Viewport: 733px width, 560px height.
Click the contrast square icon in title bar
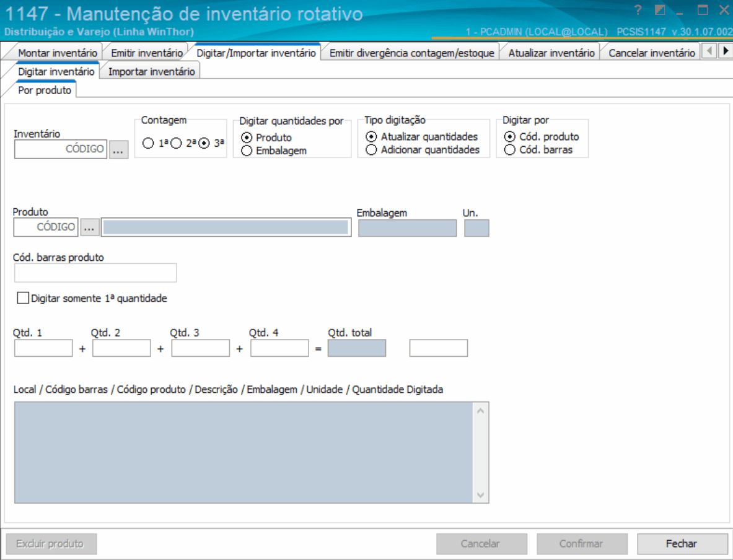pyautogui.click(x=660, y=10)
